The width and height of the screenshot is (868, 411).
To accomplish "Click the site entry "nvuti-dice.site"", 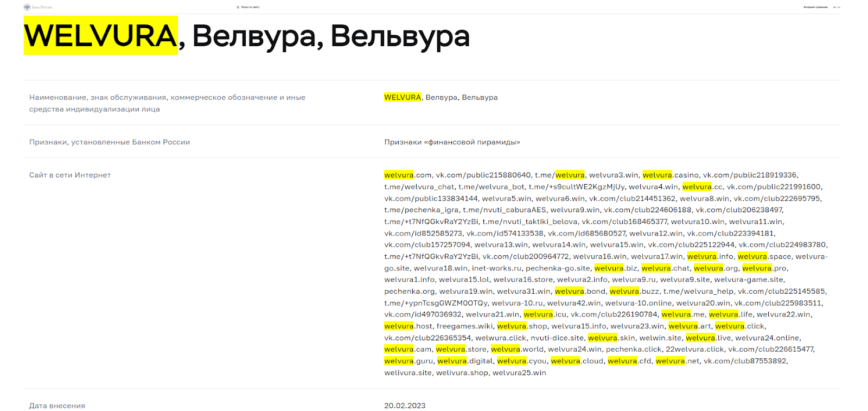I will pyautogui.click(x=557, y=338).
